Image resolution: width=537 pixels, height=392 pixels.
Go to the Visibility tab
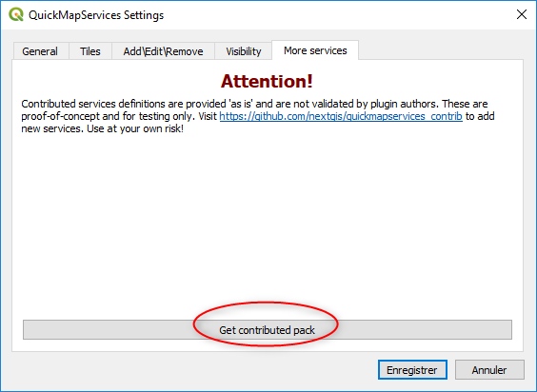(244, 51)
